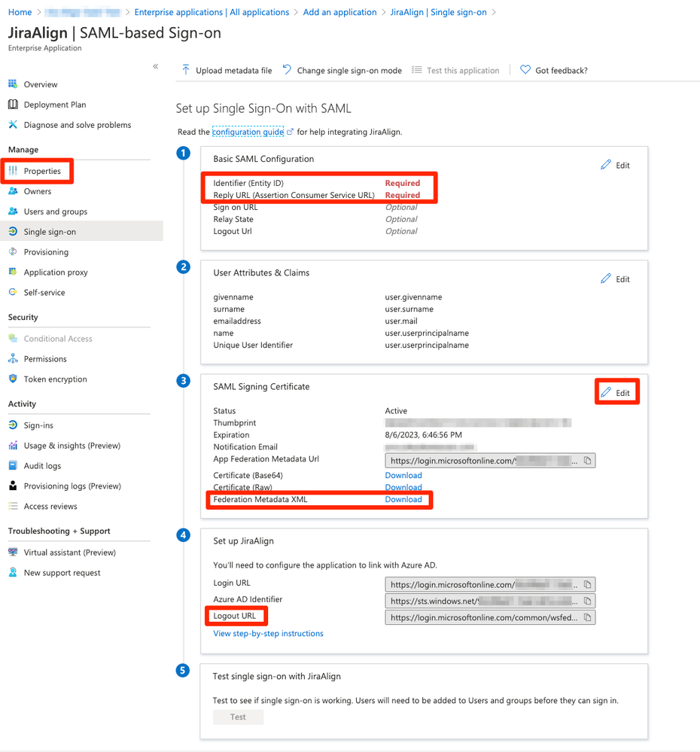Open Sign-ins icon under Activity
Screen dimensions: 700x752
(x=13, y=425)
